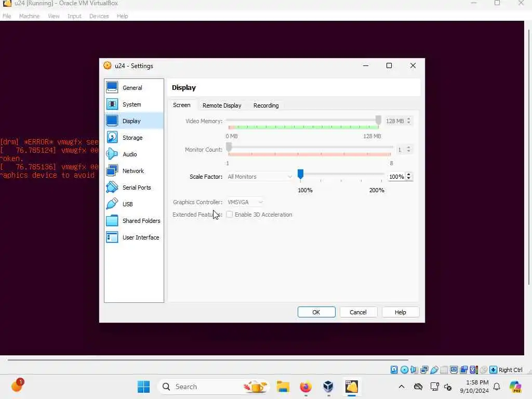Viewport: 532px width, 399px height.
Task: Open the Scale Factor All Monitors dropdown
Action: (260, 177)
